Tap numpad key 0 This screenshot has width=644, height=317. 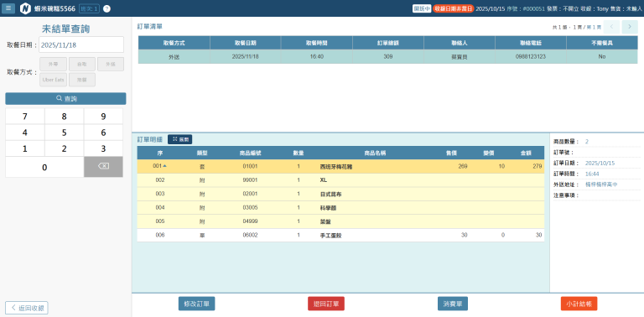tap(44, 167)
